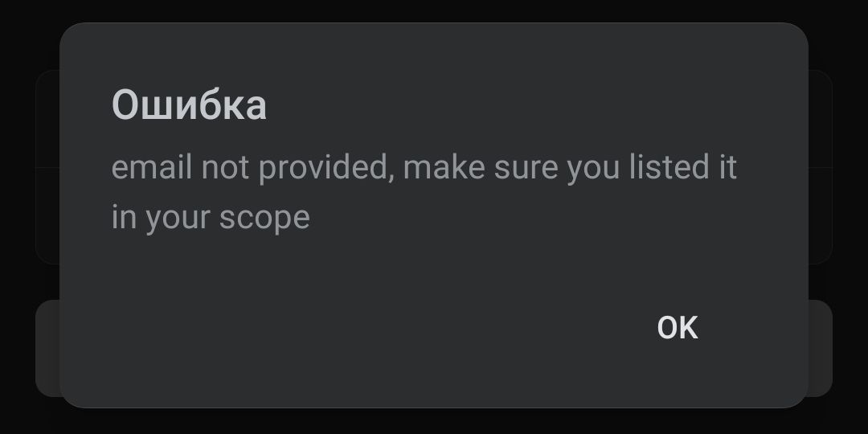Screen dimensions: 868x434
Task: Dismiss the Ошибка dialog with OK
Action: (x=677, y=328)
